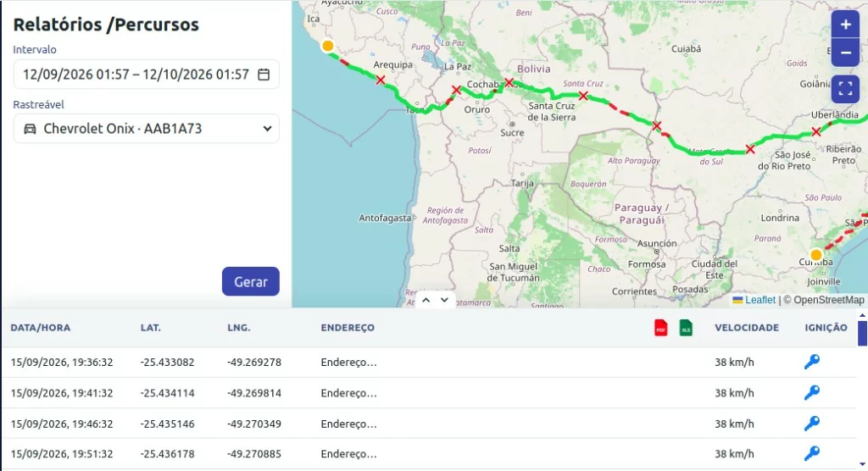Click the scrollbar up arrow of the table
The height and width of the screenshot is (471, 868).
(862, 315)
